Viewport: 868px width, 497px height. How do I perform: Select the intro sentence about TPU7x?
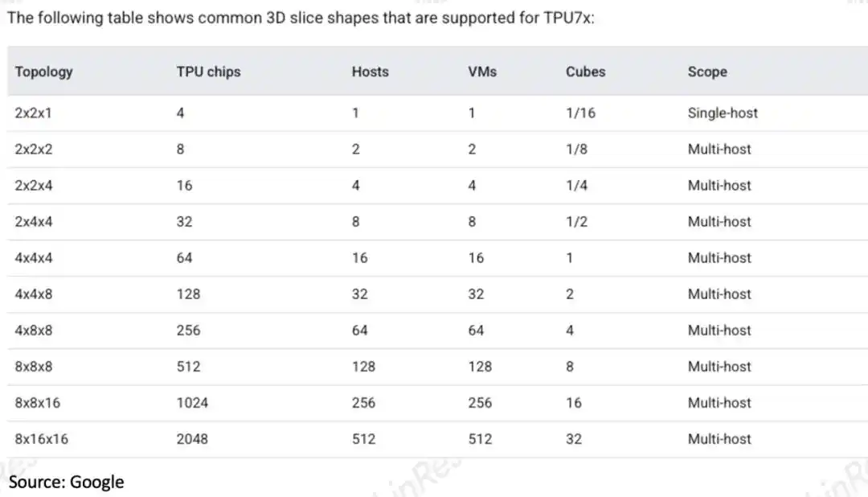pos(301,18)
